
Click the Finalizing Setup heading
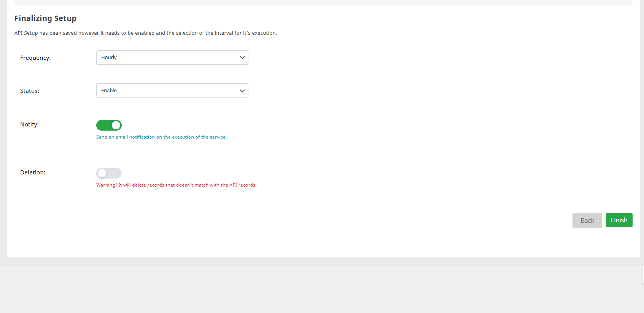point(45,18)
